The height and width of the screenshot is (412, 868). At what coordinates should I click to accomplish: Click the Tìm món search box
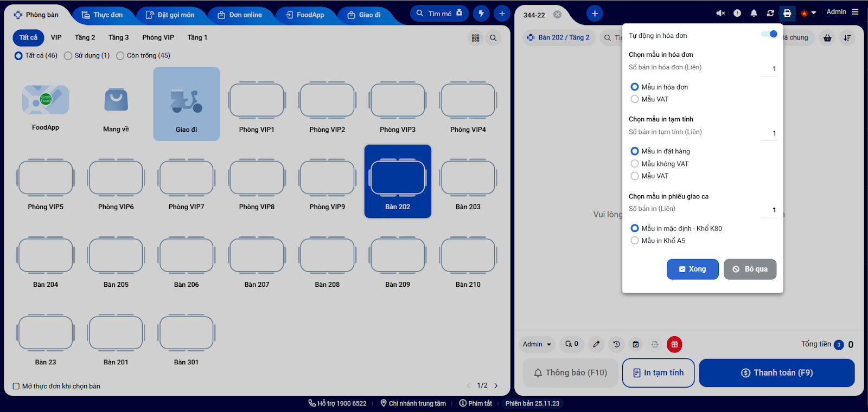point(440,14)
